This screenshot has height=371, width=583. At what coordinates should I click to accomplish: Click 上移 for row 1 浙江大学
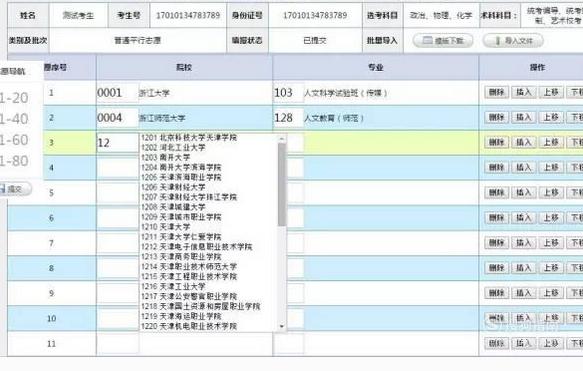click(x=551, y=92)
